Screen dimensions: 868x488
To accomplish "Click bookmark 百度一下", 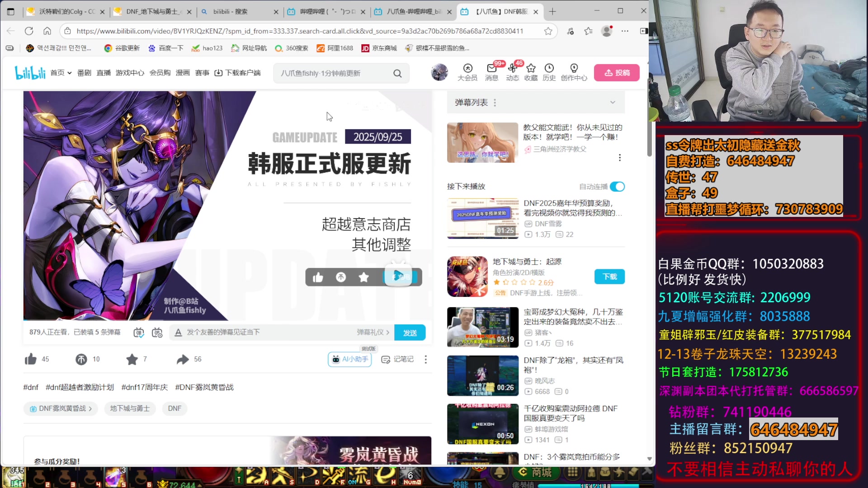I will (165, 48).
